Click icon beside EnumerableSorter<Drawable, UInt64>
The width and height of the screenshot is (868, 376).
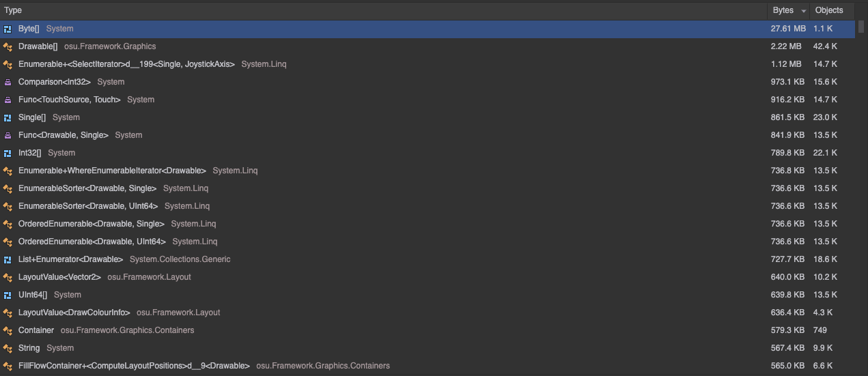click(x=8, y=206)
